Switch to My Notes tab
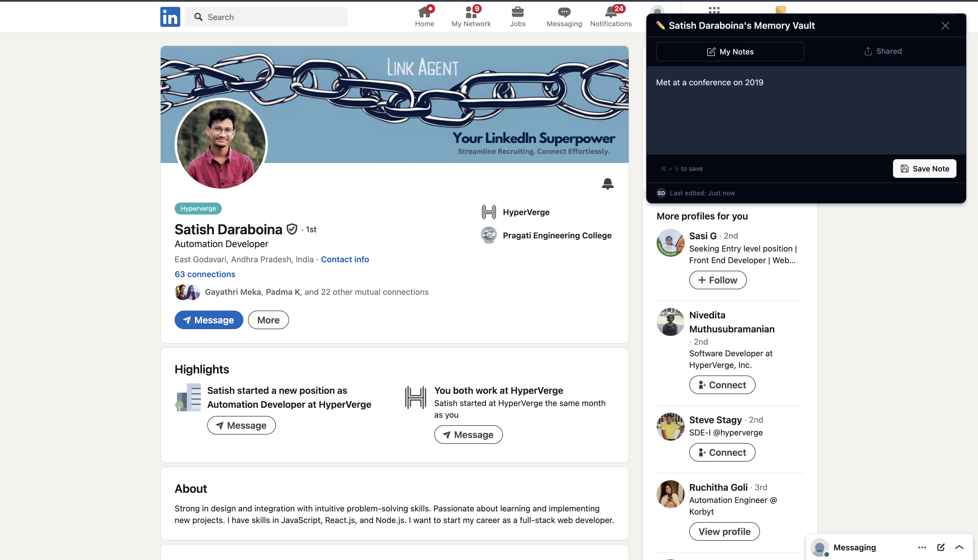The image size is (978, 560). [730, 52]
